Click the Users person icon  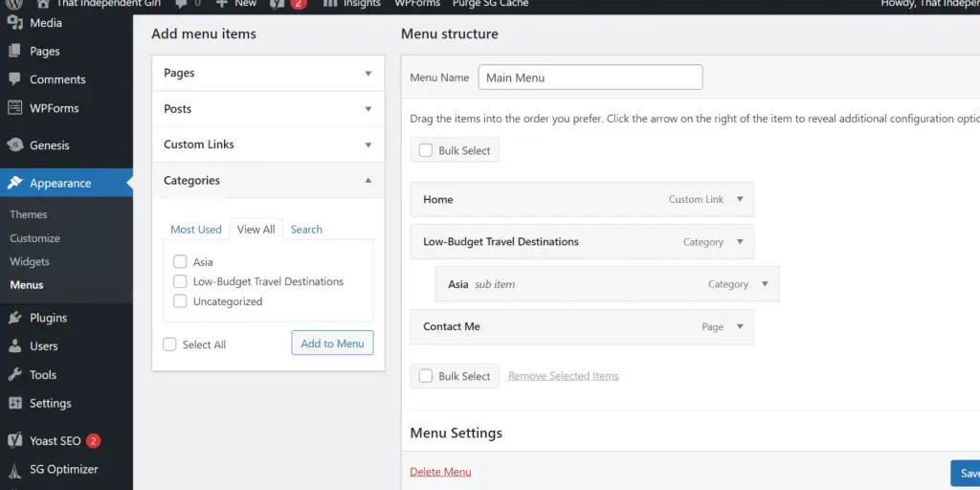[x=15, y=345]
